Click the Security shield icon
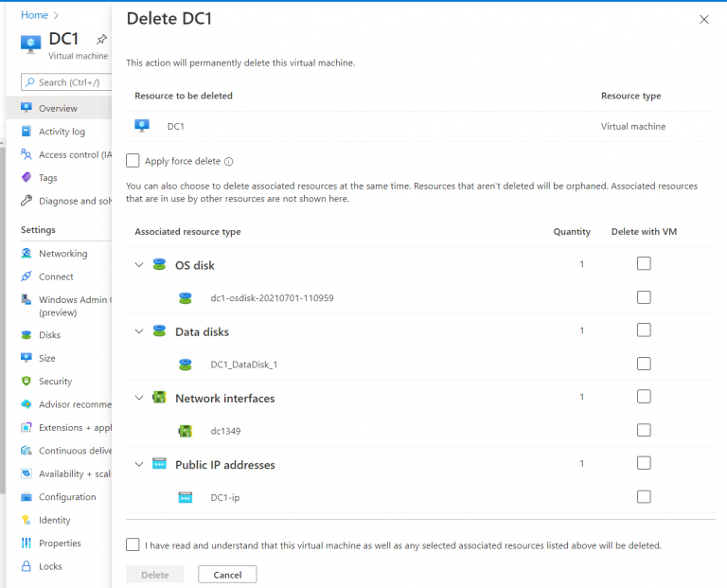 [x=27, y=381]
